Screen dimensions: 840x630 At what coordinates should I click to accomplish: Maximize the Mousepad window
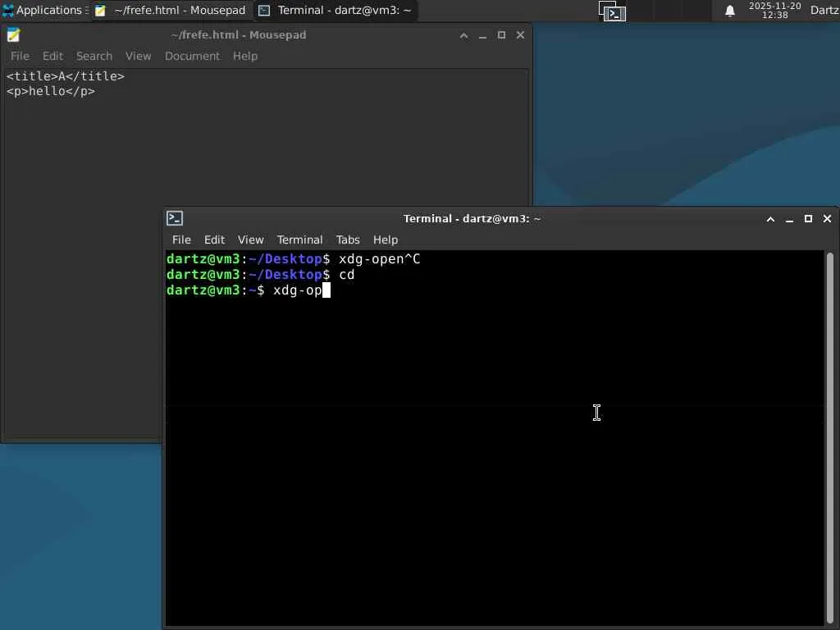coord(501,35)
